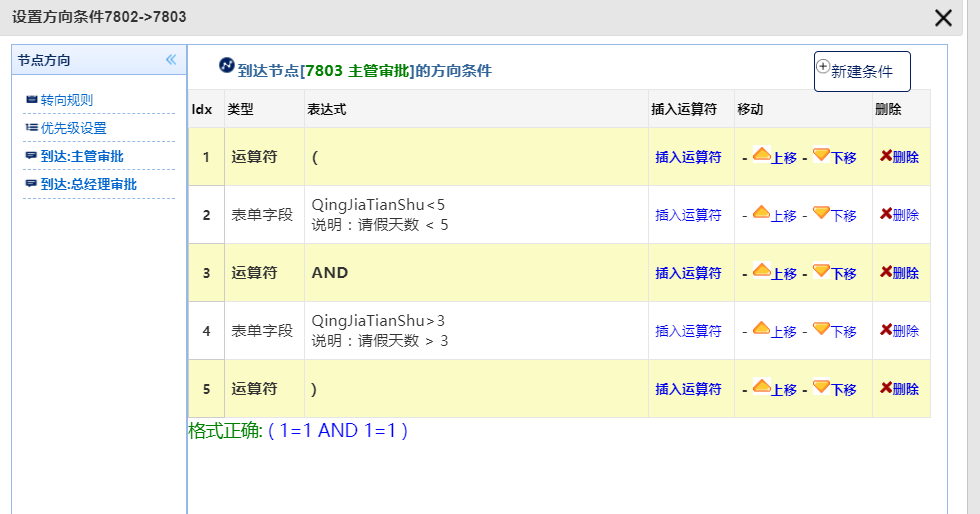980x514 pixels.
Task: Click the 新建条件 button
Action: [x=862, y=71]
